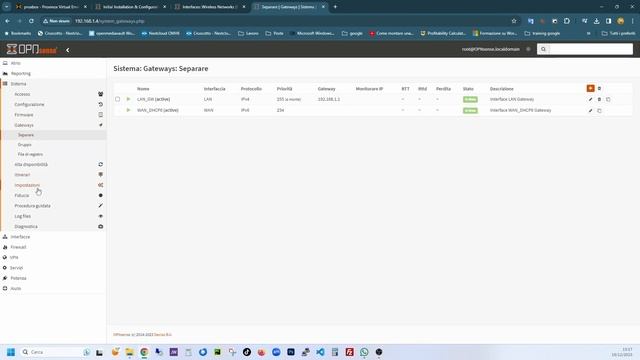Check the LAN_GW row checkbox

coord(118,99)
